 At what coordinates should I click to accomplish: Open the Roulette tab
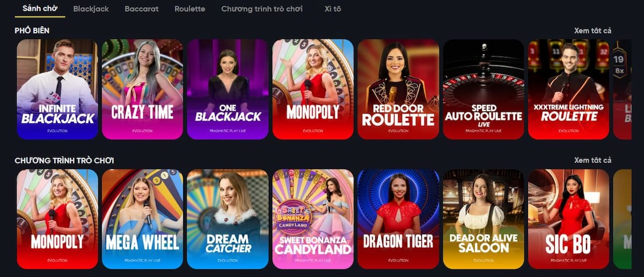pos(190,9)
